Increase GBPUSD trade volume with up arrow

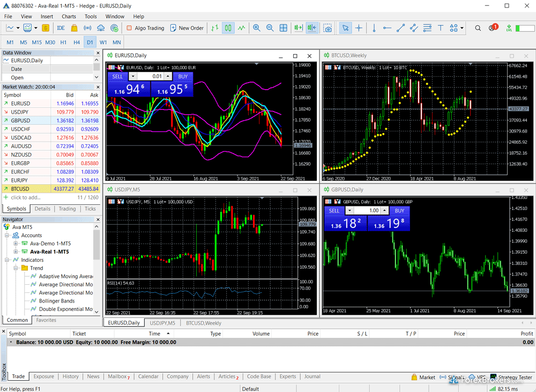tap(384, 211)
